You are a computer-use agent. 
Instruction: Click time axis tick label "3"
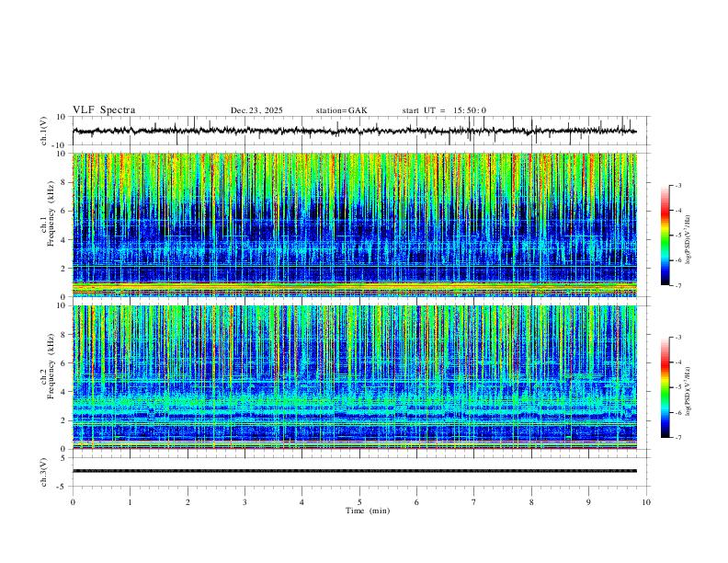[x=245, y=502]
